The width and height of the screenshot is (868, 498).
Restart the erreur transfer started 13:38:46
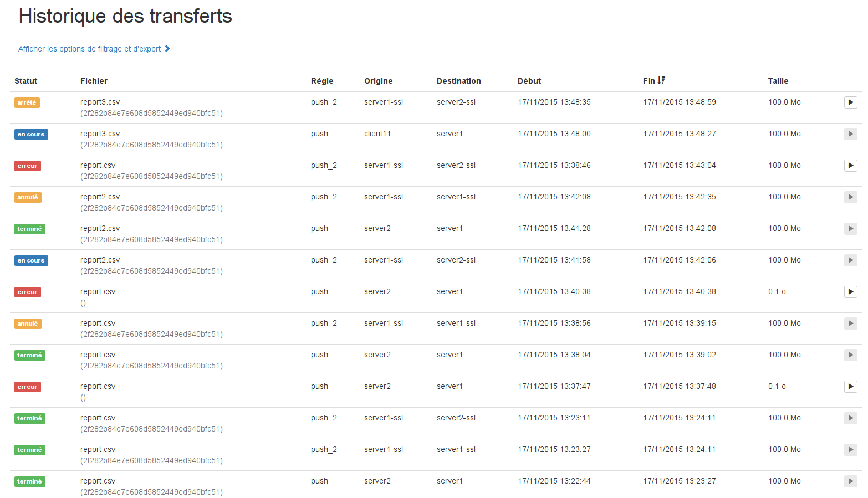click(850, 166)
